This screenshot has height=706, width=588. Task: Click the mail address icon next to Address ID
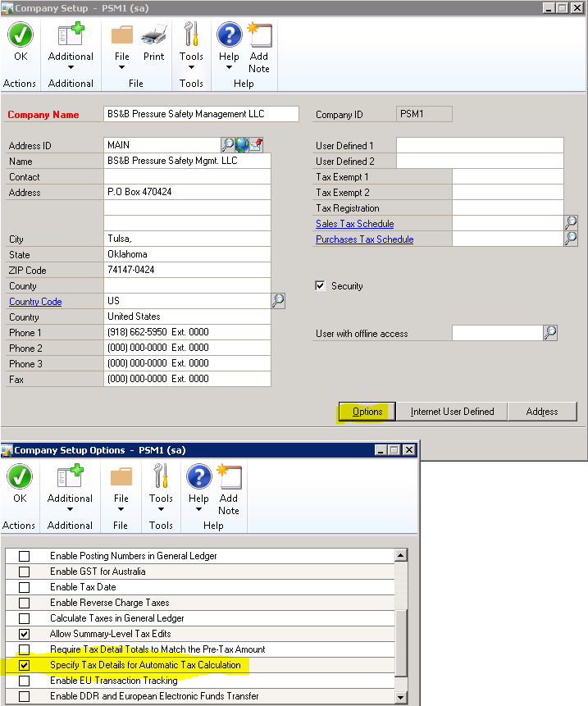(256, 145)
